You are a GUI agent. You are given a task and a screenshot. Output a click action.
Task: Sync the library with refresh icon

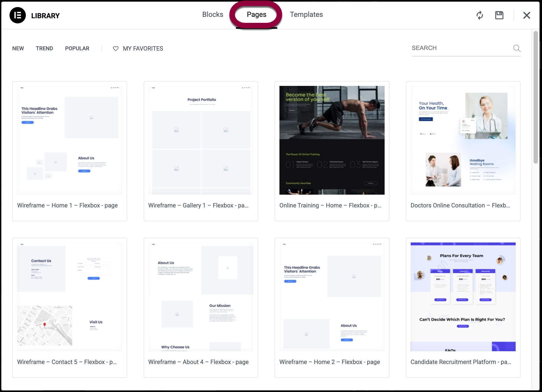[480, 15]
